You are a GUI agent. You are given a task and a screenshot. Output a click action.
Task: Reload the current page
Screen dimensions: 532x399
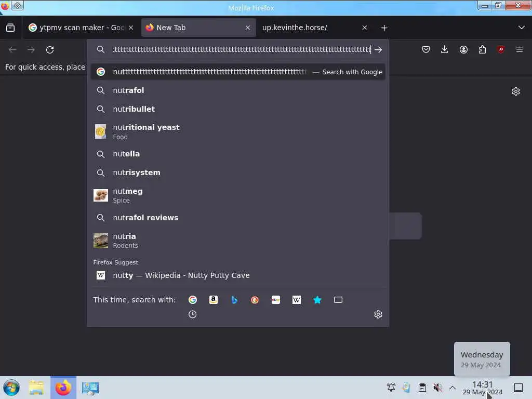click(x=50, y=50)
